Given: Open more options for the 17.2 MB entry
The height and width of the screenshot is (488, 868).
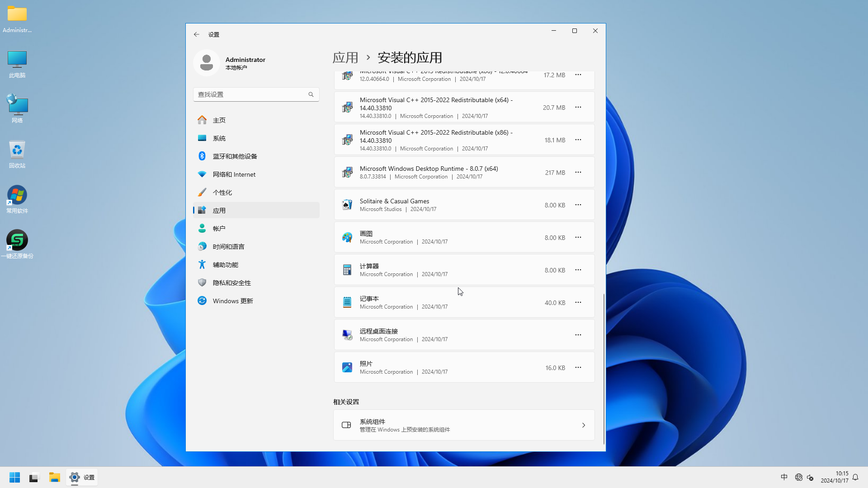Looking at the screenshot, I should pyautogui.click(x=578, y=75).
